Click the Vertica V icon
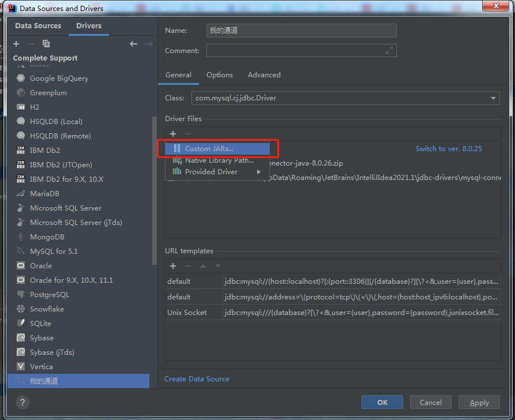The image size is (515, 420). point(21,366)
